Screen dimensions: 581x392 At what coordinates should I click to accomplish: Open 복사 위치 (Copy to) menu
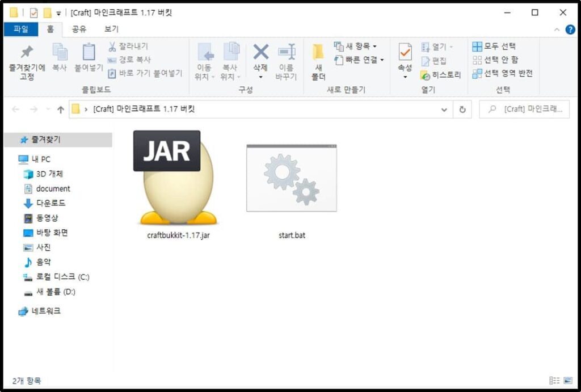point(230,62)
